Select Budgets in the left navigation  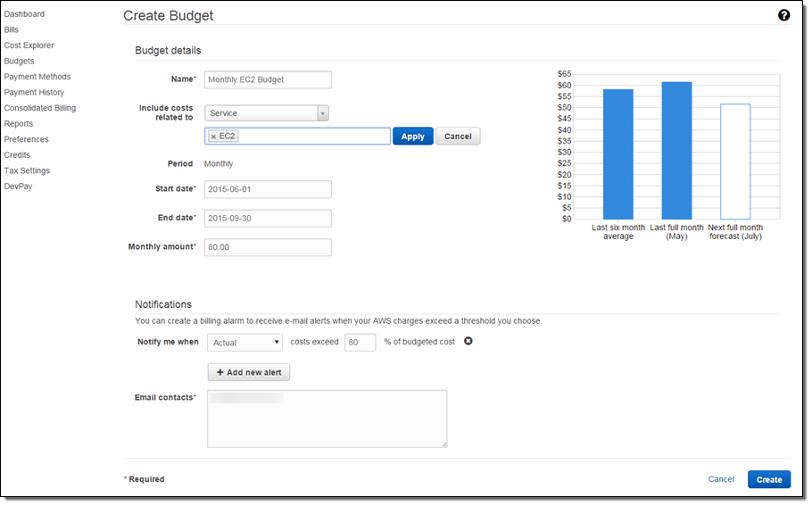click(x=19, y=62)
